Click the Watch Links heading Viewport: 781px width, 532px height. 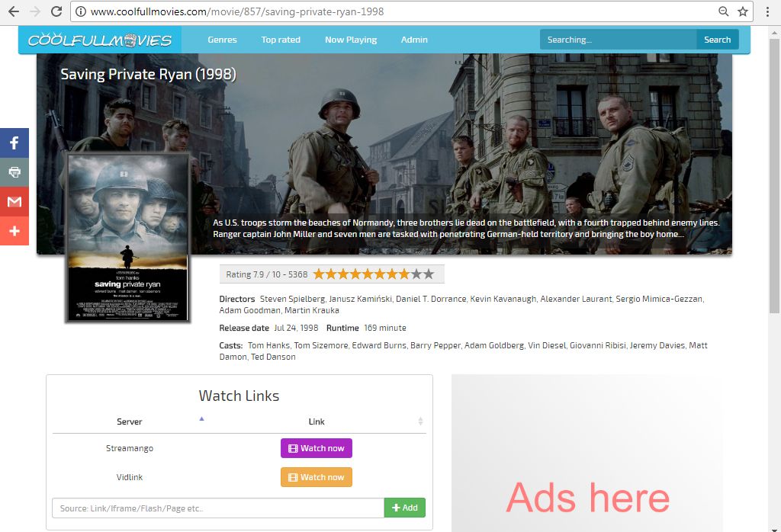pyautogui.click(x=239, y=396)
